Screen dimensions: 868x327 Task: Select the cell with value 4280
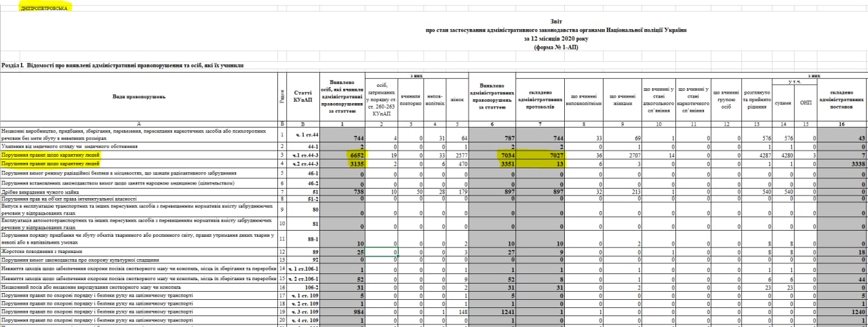point(782,155)
